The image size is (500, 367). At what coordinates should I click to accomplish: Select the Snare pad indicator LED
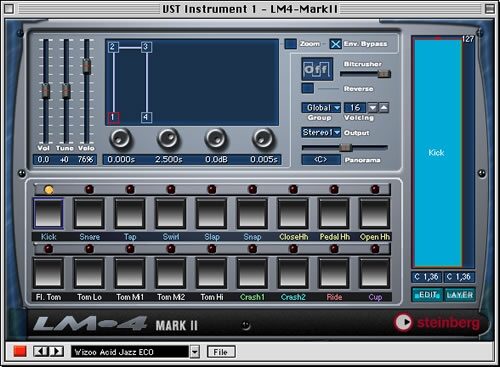coord(89,190)
